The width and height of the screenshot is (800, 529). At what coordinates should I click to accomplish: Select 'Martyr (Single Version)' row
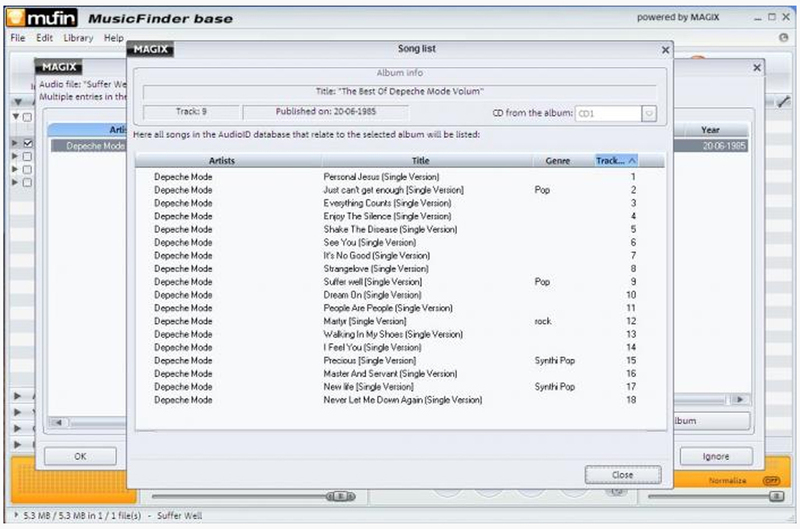click(400, 321)
